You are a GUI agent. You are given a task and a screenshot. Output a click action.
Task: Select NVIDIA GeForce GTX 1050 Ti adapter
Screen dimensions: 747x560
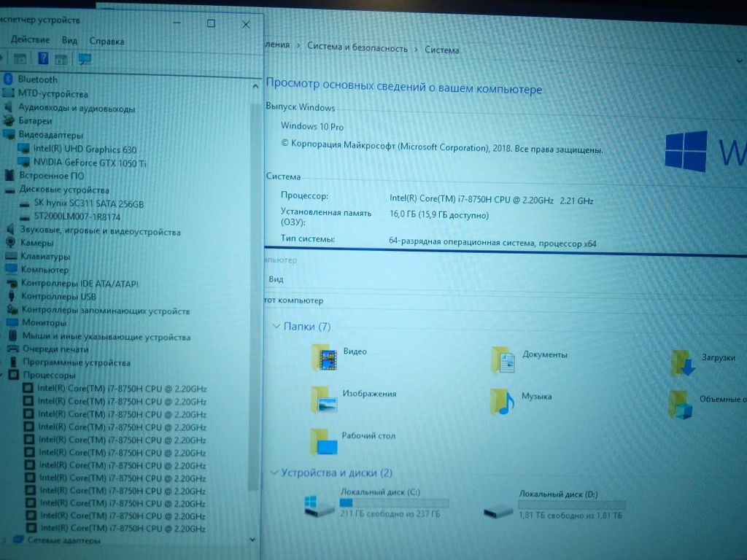(89, 163)
